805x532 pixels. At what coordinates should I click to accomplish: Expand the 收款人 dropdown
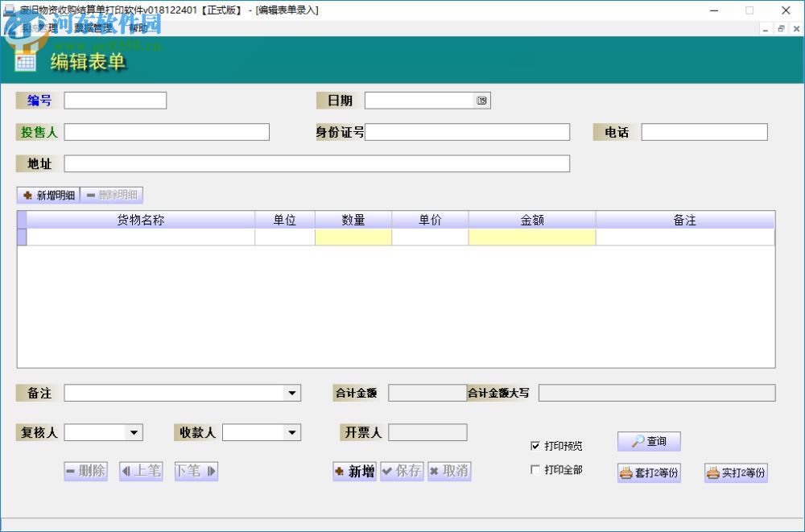click(291, 432)
